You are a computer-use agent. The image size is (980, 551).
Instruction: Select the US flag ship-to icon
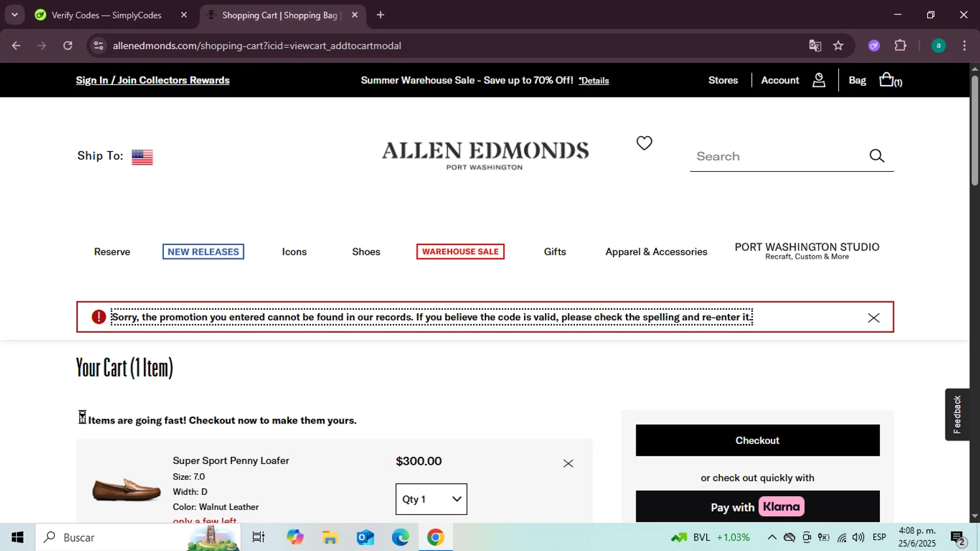[x=142, y=157]
